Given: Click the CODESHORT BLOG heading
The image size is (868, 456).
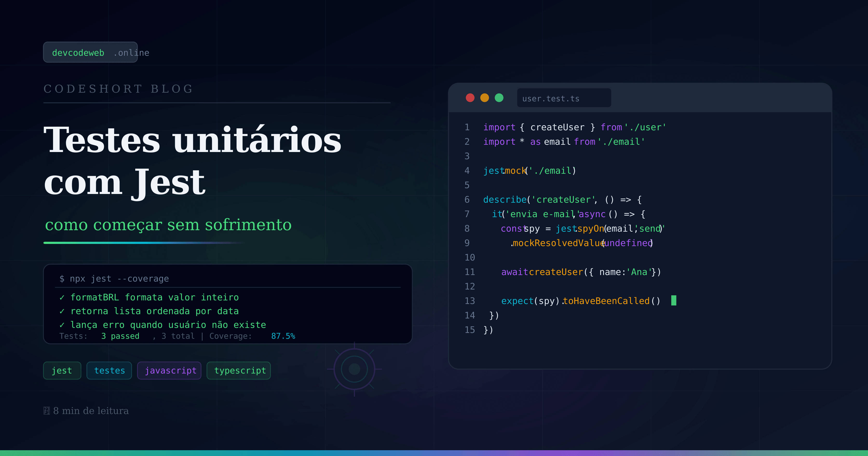Looking at the screenshot, I should [118, 89].
